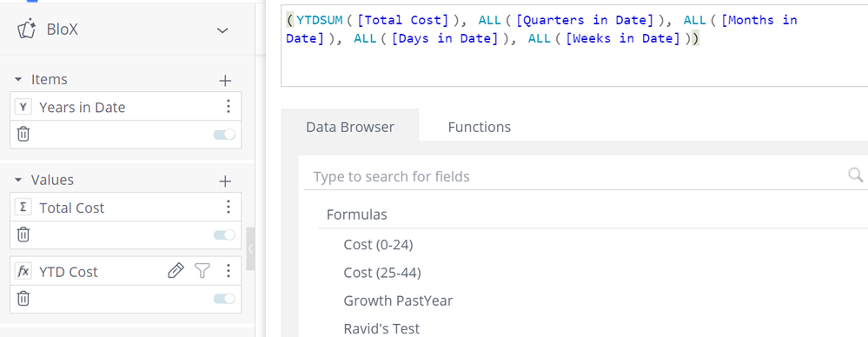Toggle the Total Cost value off
Screen dimensions: 868x337
[224, 235]
